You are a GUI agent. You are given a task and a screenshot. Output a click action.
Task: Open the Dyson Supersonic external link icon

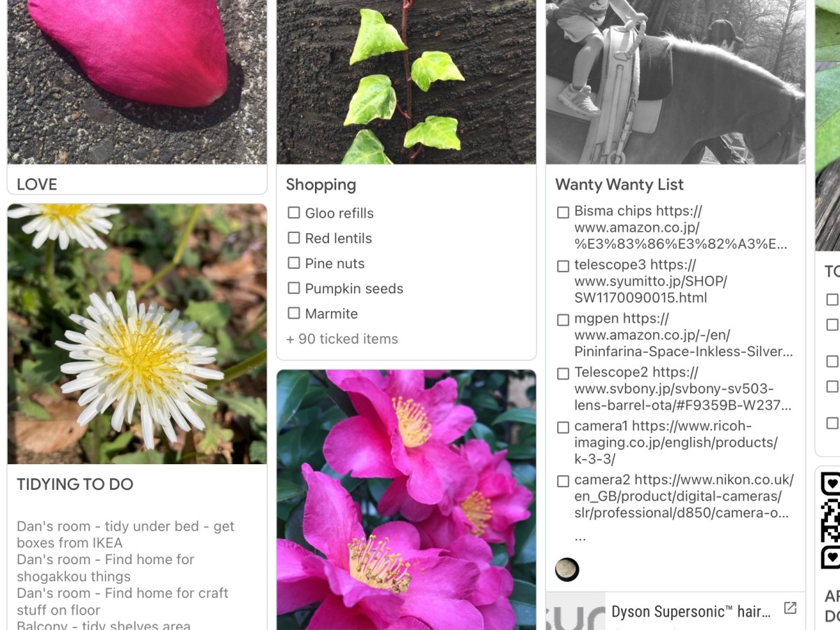(x=790, y=608)
